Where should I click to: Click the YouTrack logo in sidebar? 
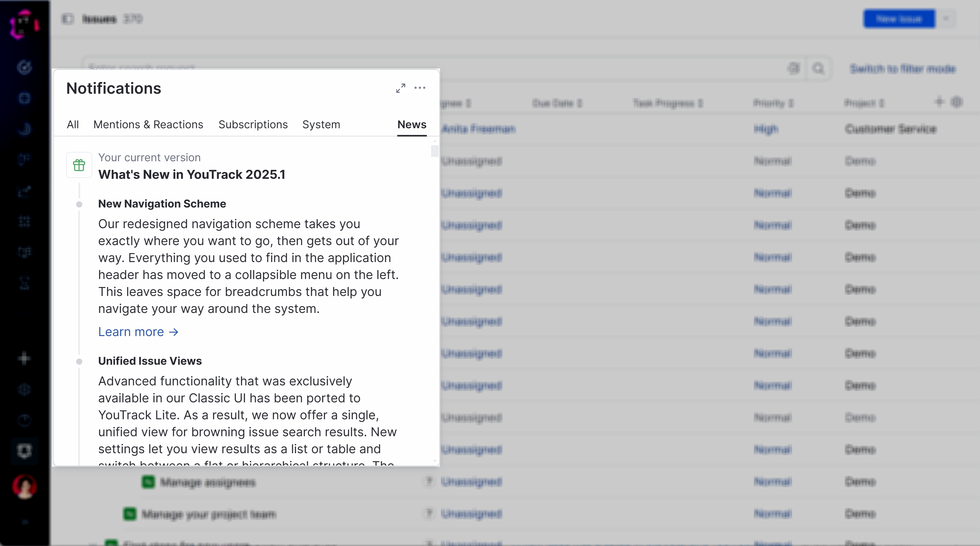point(24,24)
